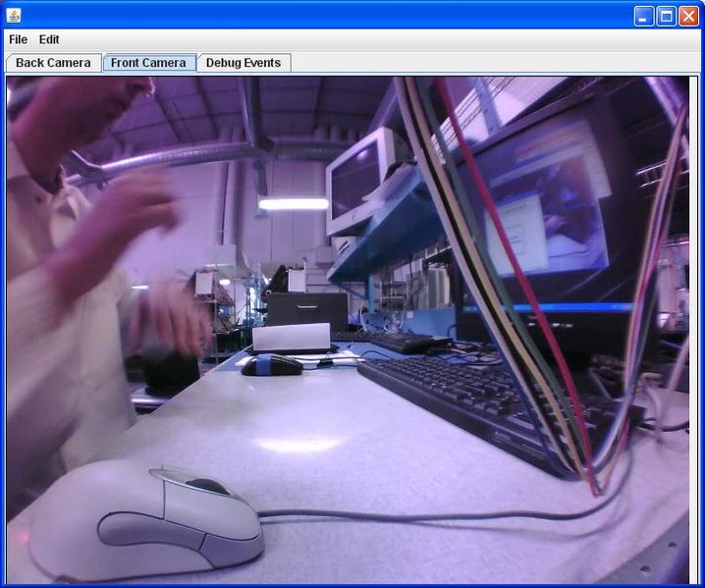Open the Edit menu
Image resolution: width=705 pixels, height=588 pixels.
49,39
